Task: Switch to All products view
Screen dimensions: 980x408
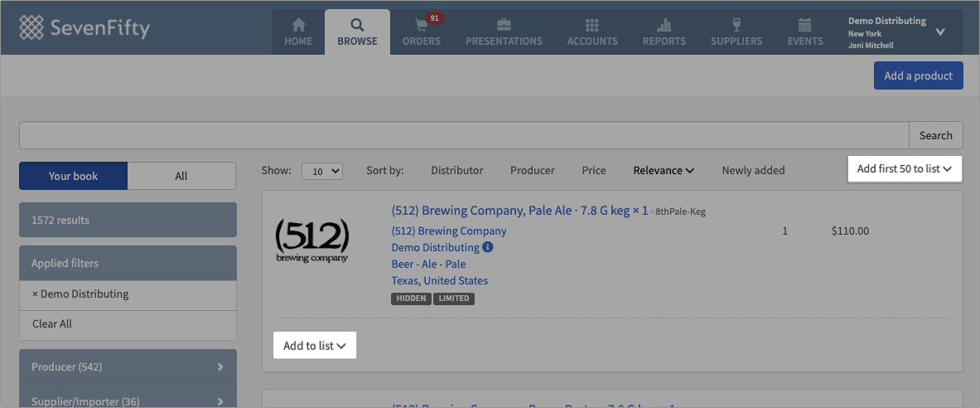Action: coord(181,176)
